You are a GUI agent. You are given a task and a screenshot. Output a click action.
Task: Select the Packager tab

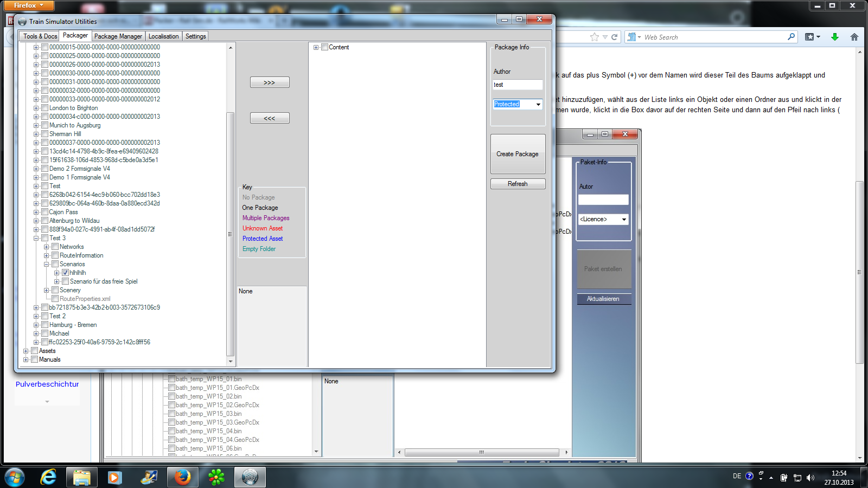coord(75,35)
